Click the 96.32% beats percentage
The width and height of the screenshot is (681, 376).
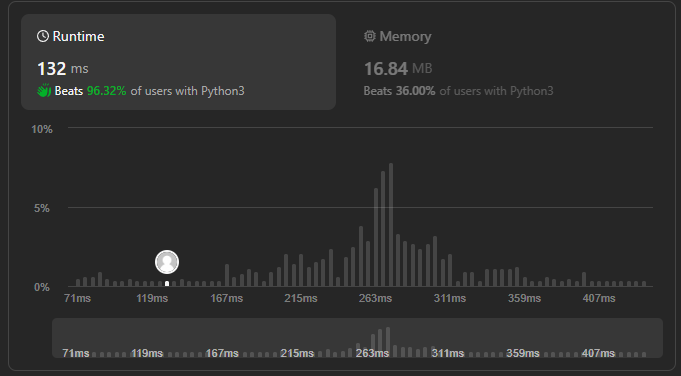coord(106,91)
